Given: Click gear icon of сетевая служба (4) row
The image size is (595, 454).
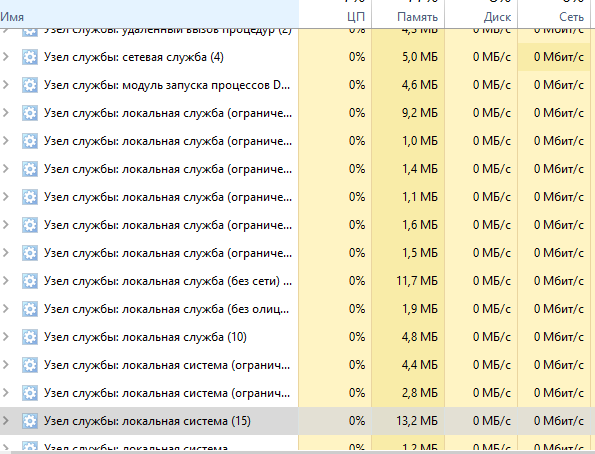Looking at the screenshot, I should [x=30, y=57].
